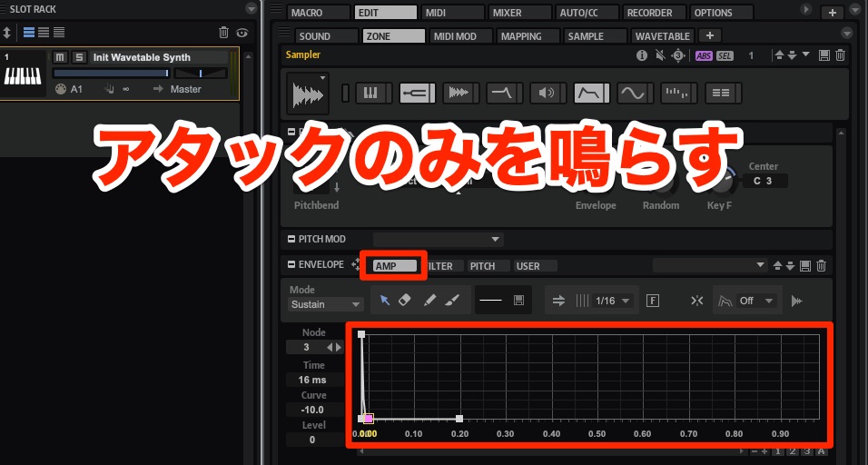The height and width of the screenshot is (465, 868).
Task: Load the next Sampler preset
Action: click(792, 55)
